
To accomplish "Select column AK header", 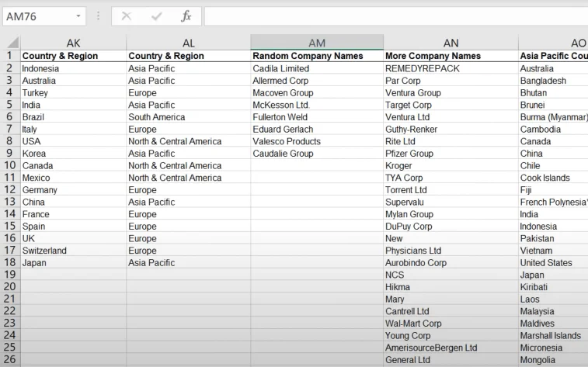I will point(74,43).
